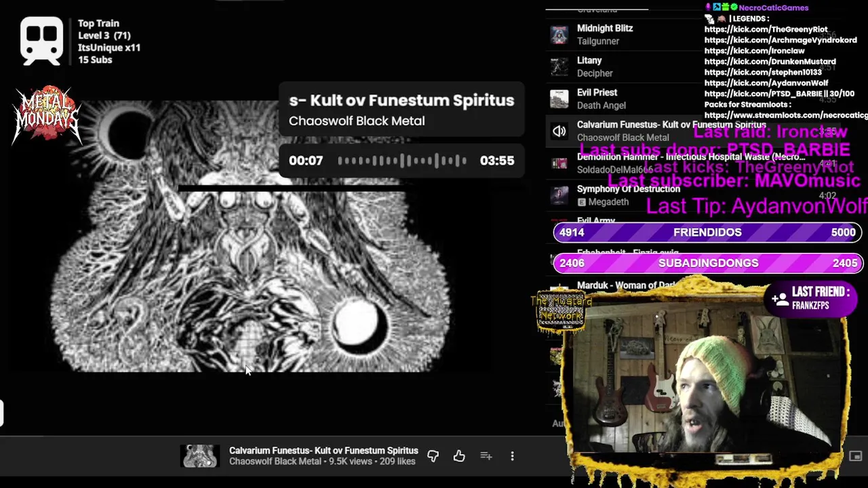
Task: Play Midnight Blitz from the queue
Action: click(x=605, y=28)
